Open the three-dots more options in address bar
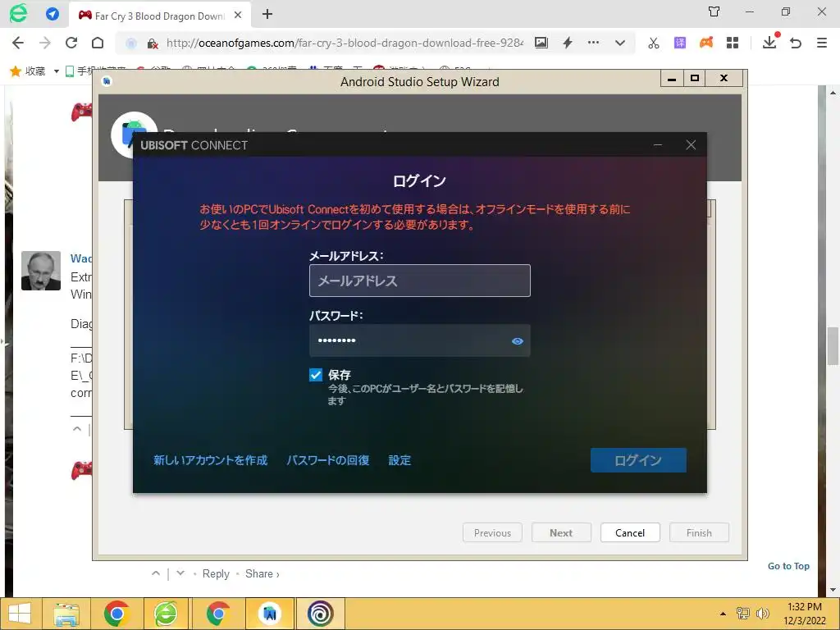 593,43
